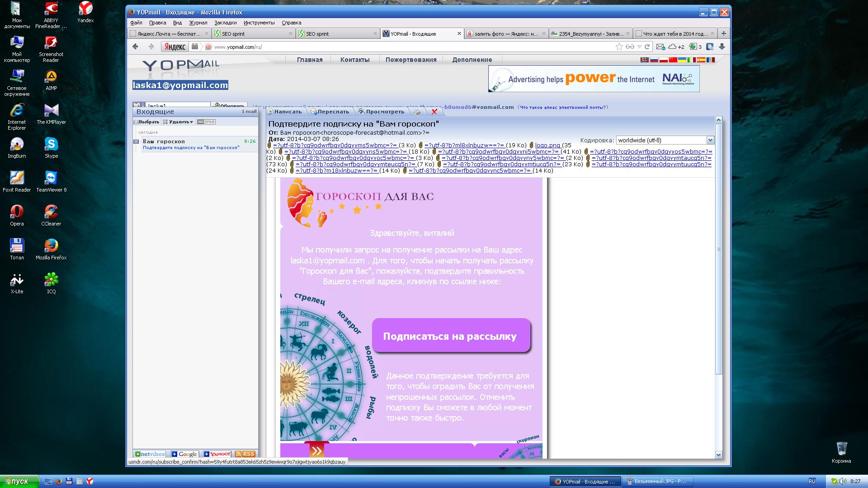Click Выбрать to select all mails
This screenshot has height=488, width=868.
point(146,122)
